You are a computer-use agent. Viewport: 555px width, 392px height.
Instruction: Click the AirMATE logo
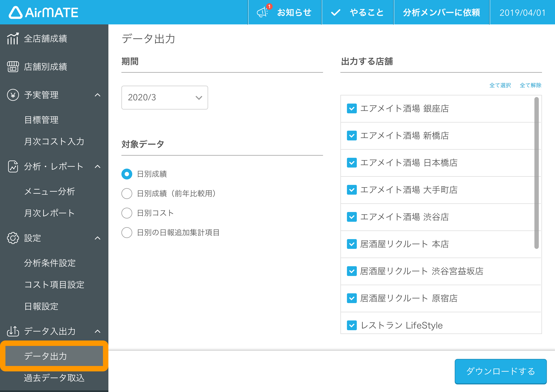pos(44,12)
